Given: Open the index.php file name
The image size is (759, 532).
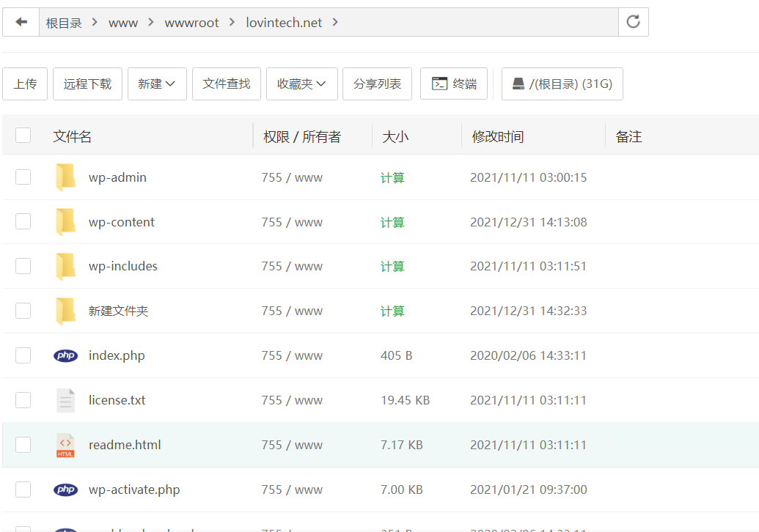Looking at the screenshot, I should point(117,355).
